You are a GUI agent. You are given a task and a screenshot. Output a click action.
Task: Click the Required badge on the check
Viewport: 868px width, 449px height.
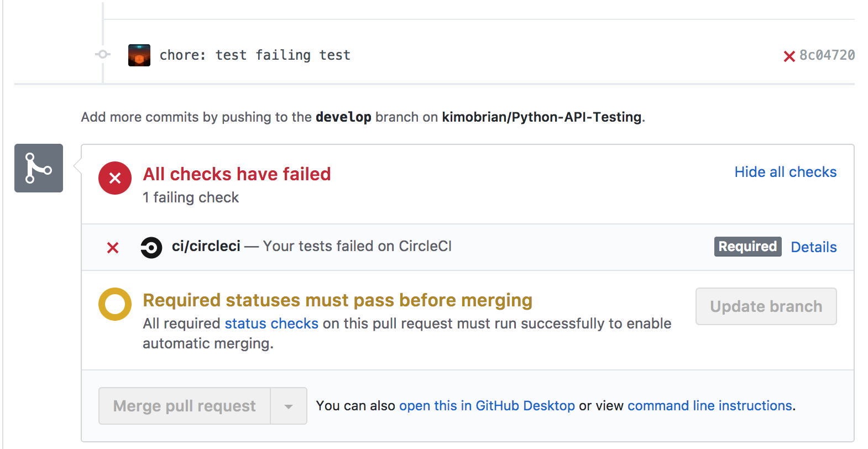click(x=747, y=247)
